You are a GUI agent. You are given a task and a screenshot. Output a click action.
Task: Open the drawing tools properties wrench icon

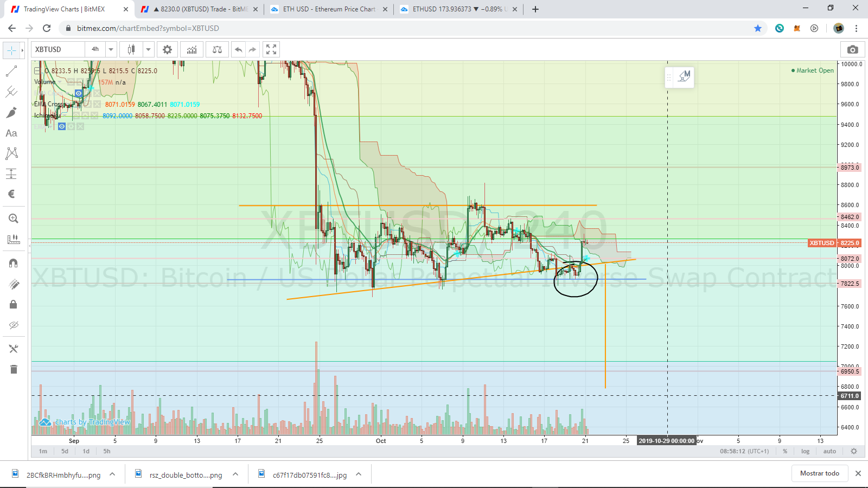pos(14,349)
